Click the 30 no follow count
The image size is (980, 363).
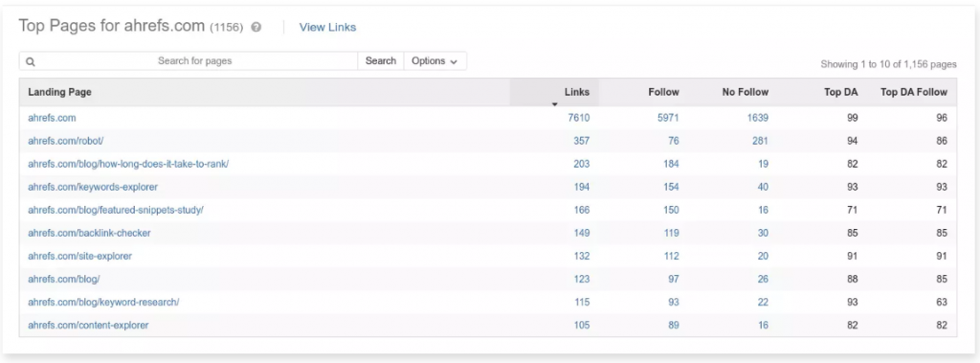click(x=763, y=233)
